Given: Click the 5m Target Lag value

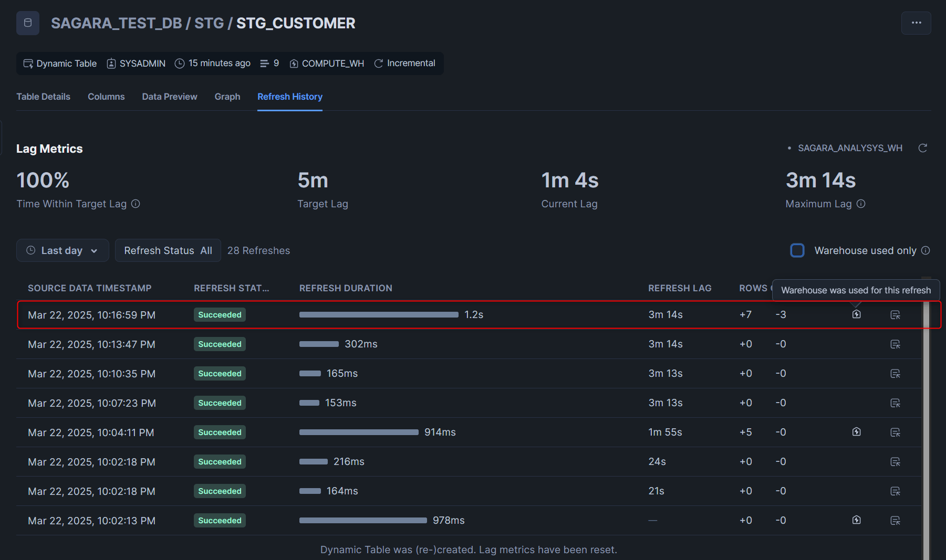Looking at the screenshot, I should (x=313, y=181).
